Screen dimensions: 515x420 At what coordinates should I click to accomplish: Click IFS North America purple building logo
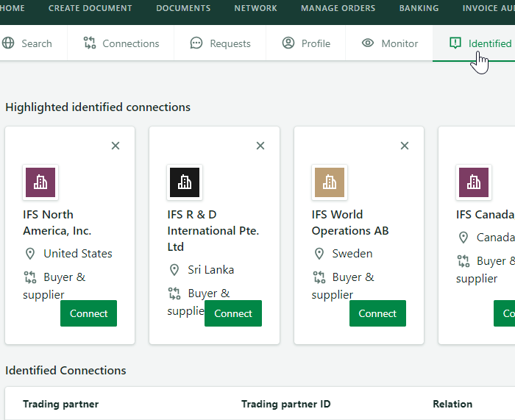40,182
